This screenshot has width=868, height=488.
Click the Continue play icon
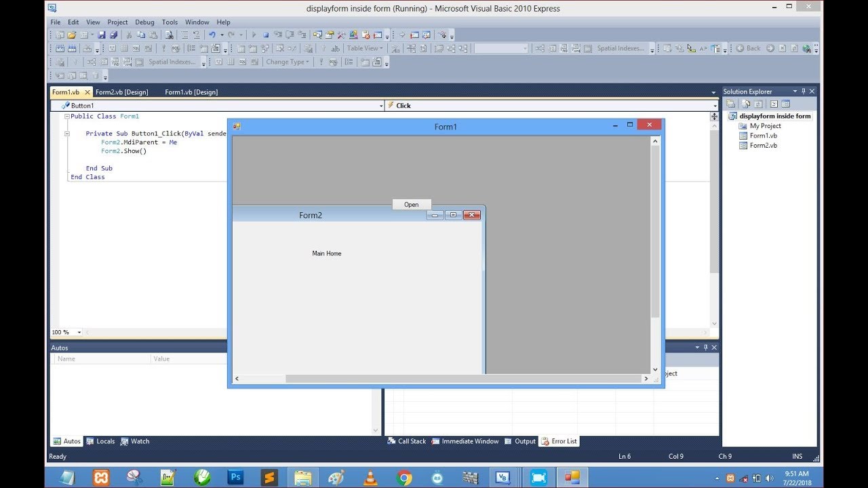[x=254, y=35]
